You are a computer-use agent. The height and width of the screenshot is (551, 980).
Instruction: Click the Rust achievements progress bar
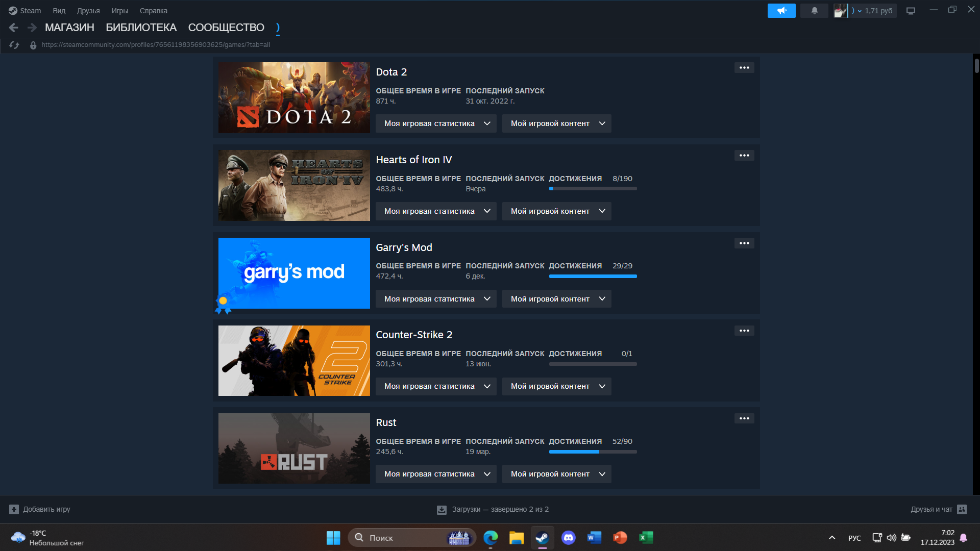[593, 452]
